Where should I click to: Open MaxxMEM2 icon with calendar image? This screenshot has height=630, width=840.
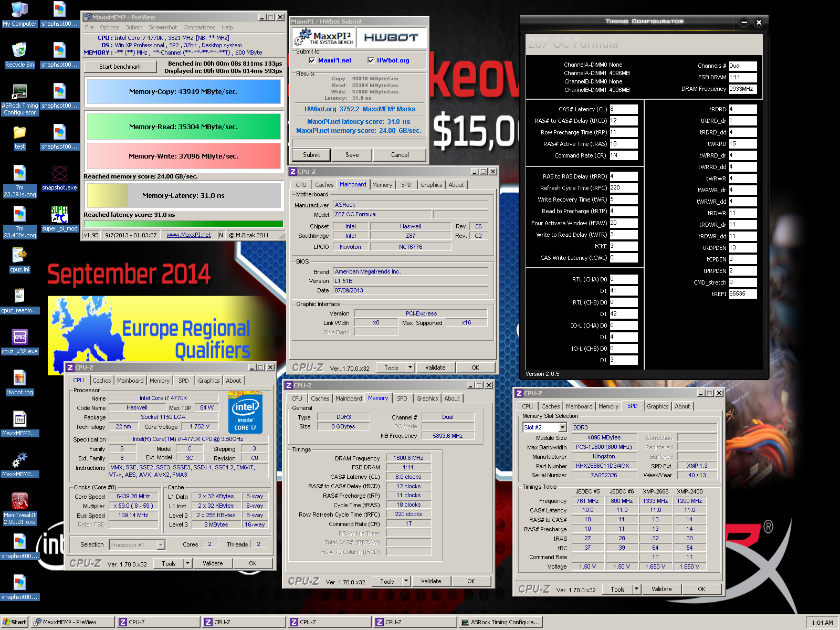19,424
